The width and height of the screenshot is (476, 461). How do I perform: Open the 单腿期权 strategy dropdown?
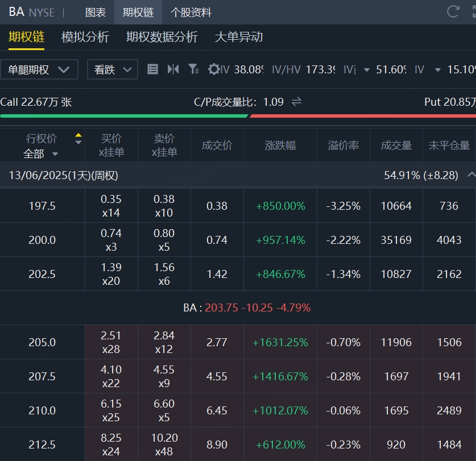pyautogui.click(x=39, y=69)
